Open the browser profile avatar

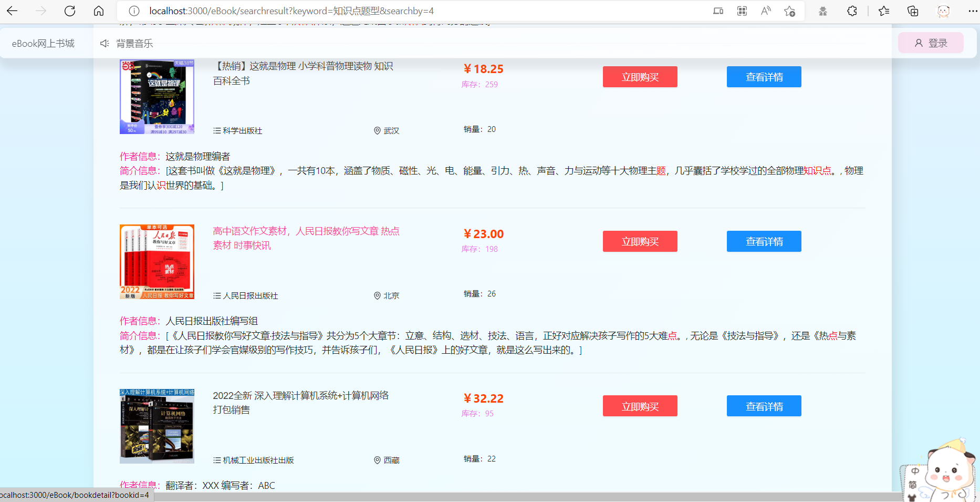(943, 11)
